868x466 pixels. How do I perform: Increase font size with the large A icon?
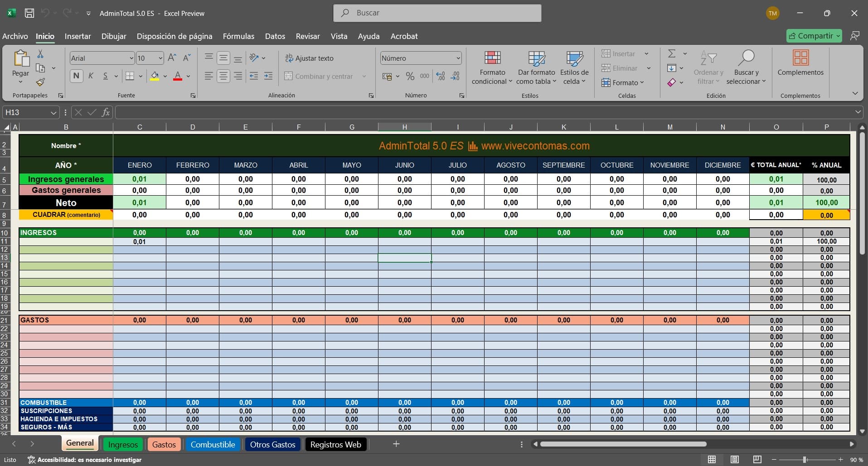point(172,58)
